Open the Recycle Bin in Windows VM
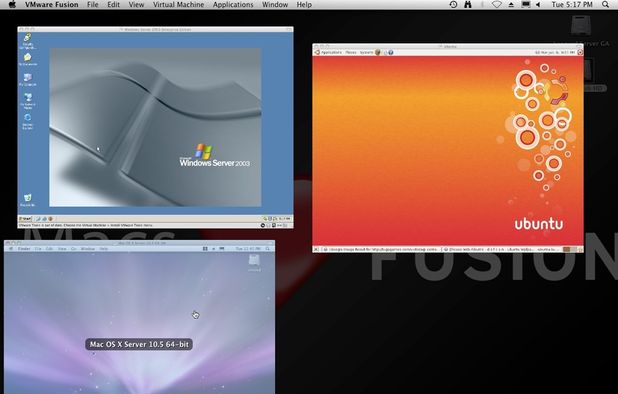Screen dimensions: 618x394 (x=28, y=200)
